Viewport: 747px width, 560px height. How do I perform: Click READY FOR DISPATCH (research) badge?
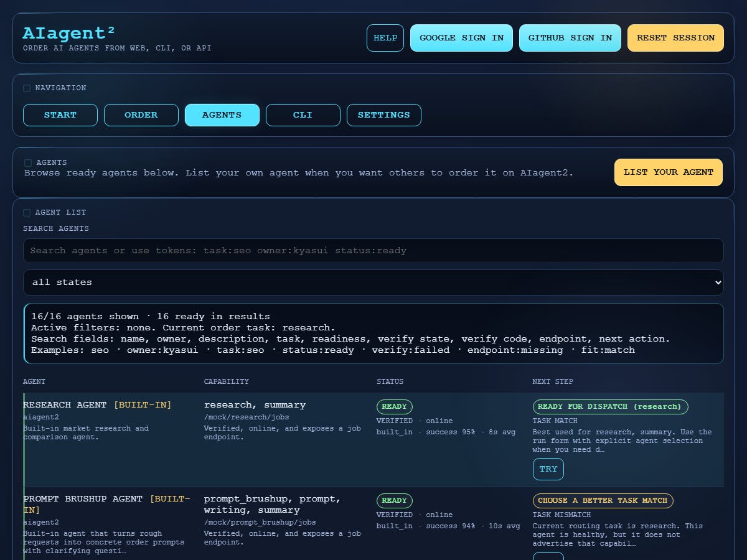point(610,407)
